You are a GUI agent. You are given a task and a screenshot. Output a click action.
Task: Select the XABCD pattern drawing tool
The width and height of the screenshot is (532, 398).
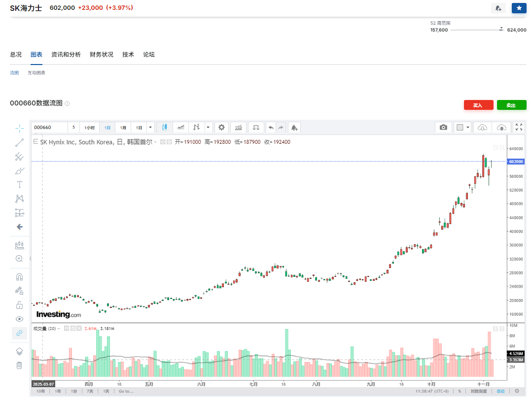(20, 199)
